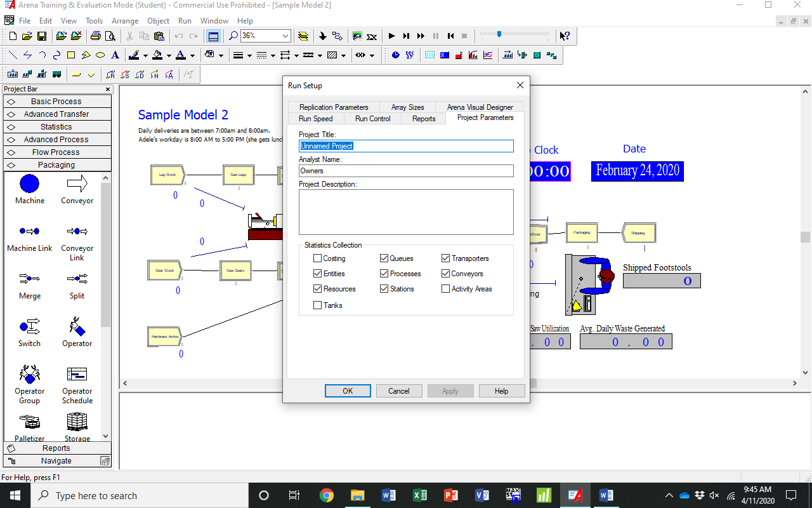Switch to Run Control tab
This screenshot has width=812, height=508.
click(373, 119)
